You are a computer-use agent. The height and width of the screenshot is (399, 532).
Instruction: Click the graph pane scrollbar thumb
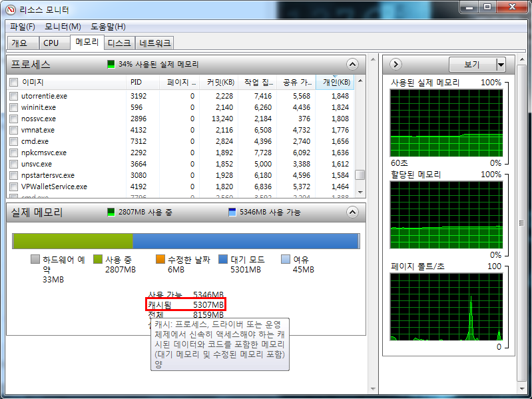522,223
